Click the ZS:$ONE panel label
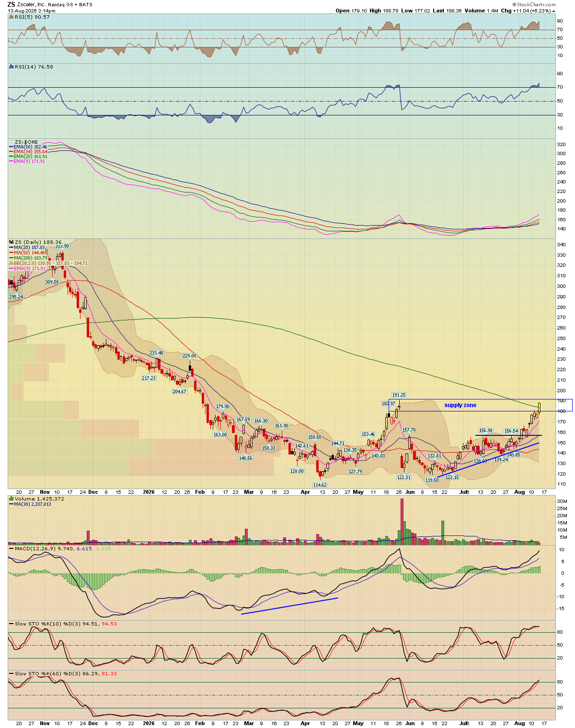575x728 pixels. (x=26, y=142)
